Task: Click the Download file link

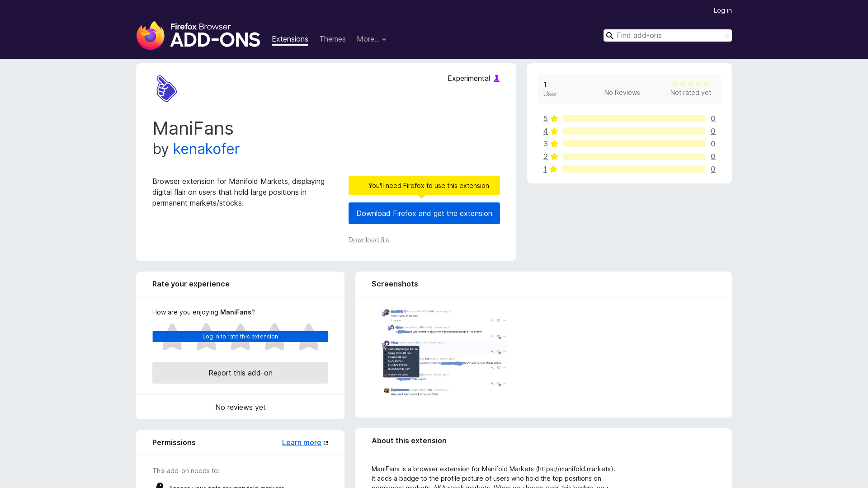Action: click(369, 240)
